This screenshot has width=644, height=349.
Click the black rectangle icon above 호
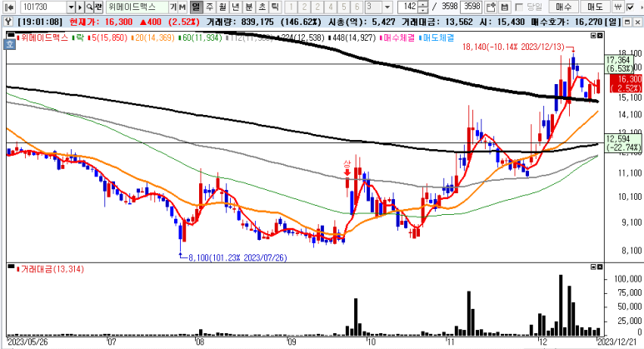pyautogui.click(x=11, y=34)
